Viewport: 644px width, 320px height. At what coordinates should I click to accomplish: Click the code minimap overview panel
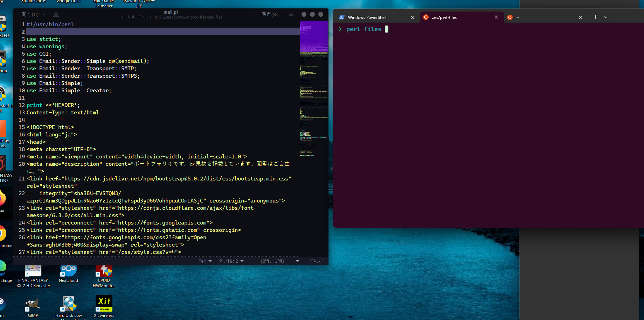(314, 87)
